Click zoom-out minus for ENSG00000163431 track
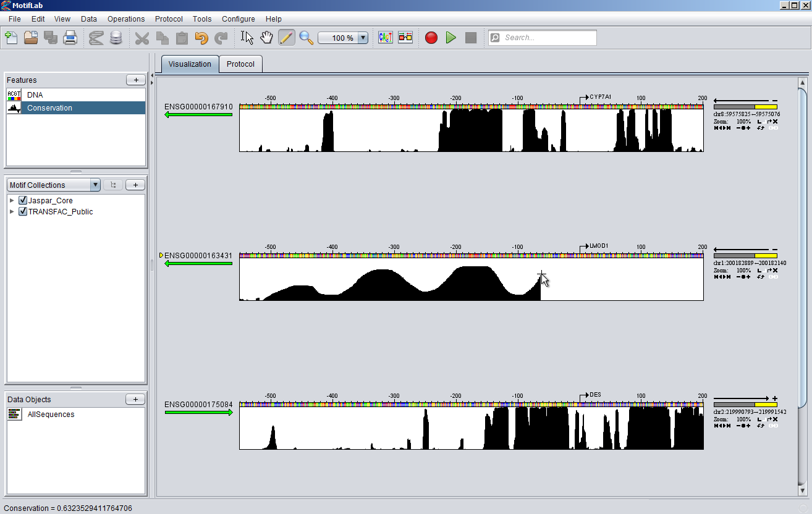The width and height of the screenshot is (812, 514). (738, 277)
